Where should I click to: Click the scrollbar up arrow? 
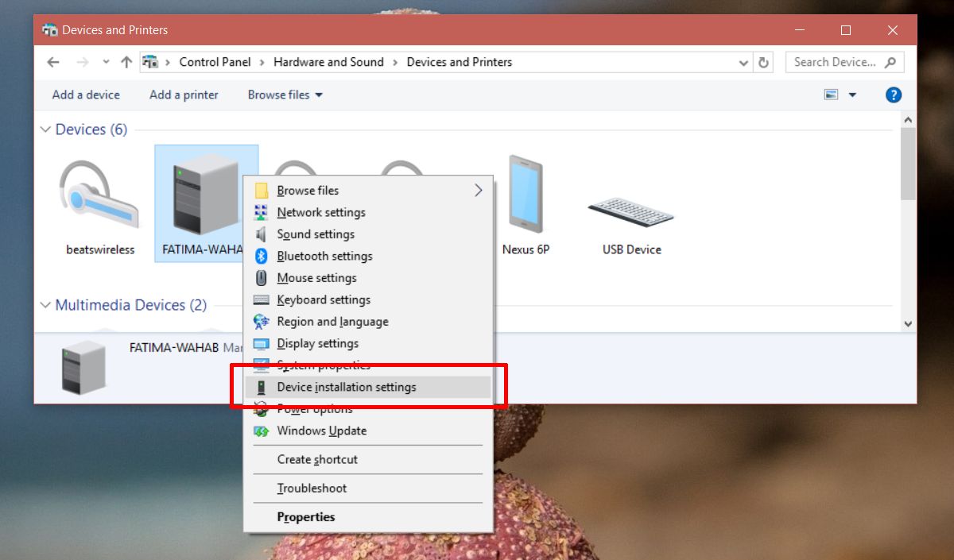pyautogui.click(x=908, y=118)
